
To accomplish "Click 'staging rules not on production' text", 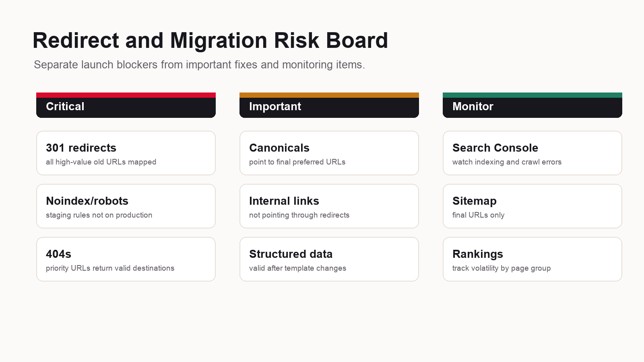I will tap(99, 215).
